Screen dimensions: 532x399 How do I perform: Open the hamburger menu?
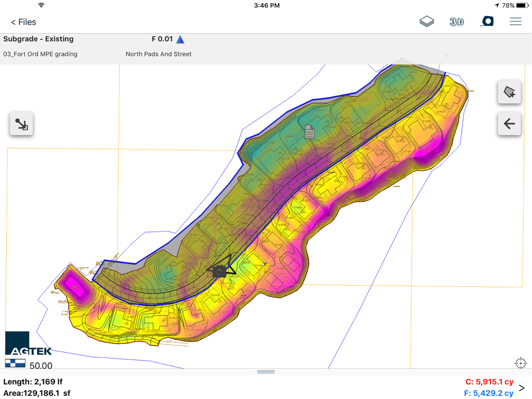[x=516, y=22]
